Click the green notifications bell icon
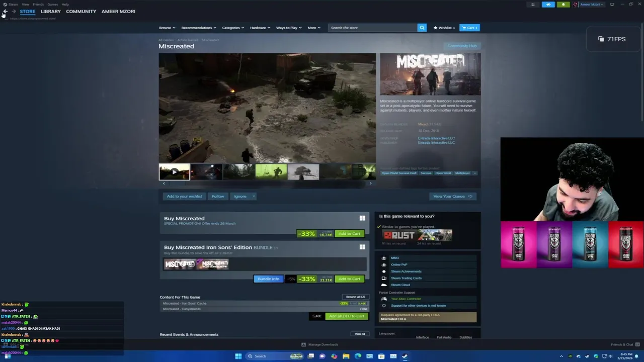 (563, 5)
